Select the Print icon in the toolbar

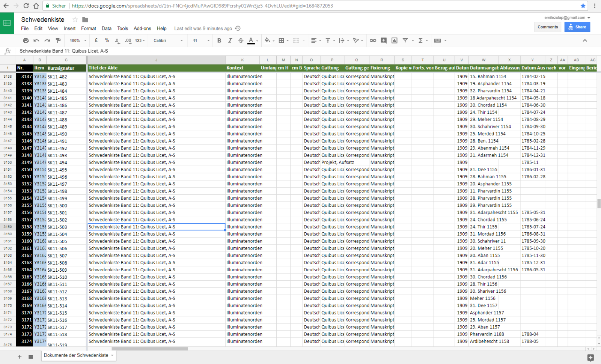tap(26, 40)
